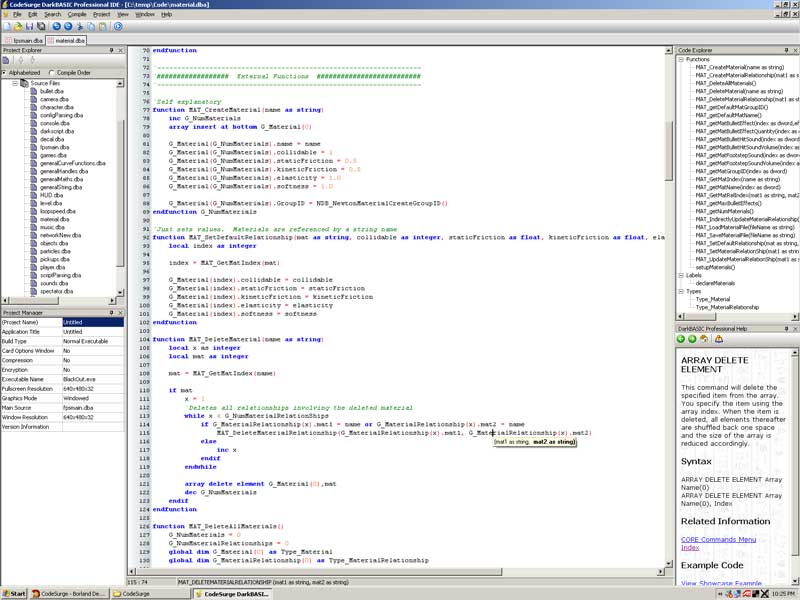The image size is (800, 600).
Task: Pin the Project Manager panel
Action: pyautogui.click(x=112, y=312)
